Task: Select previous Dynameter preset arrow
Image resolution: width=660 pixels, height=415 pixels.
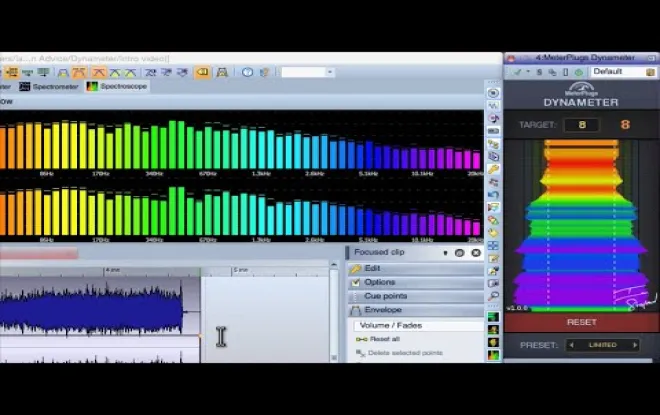Action: pos(571,345)
